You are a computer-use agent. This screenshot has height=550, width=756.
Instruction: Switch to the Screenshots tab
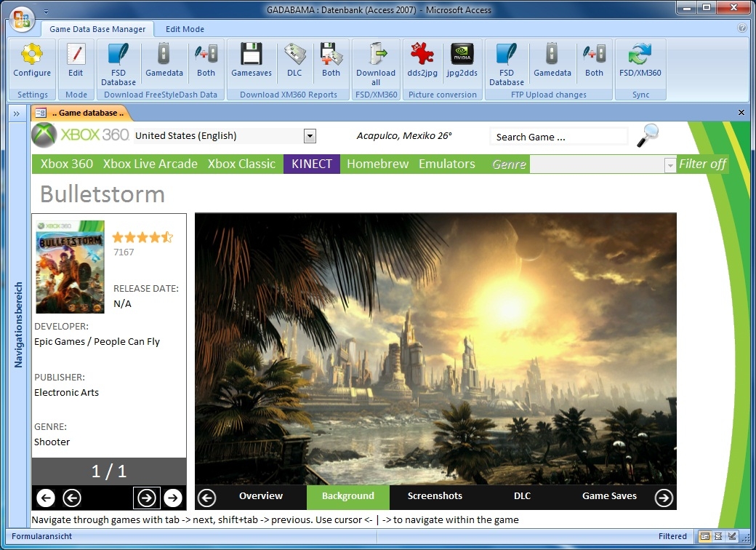(435, 496)
